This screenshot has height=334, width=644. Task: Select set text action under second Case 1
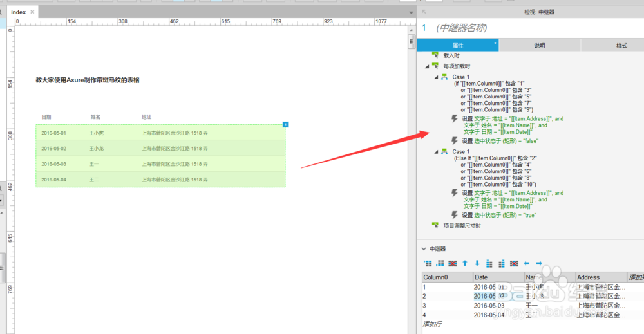513,199
